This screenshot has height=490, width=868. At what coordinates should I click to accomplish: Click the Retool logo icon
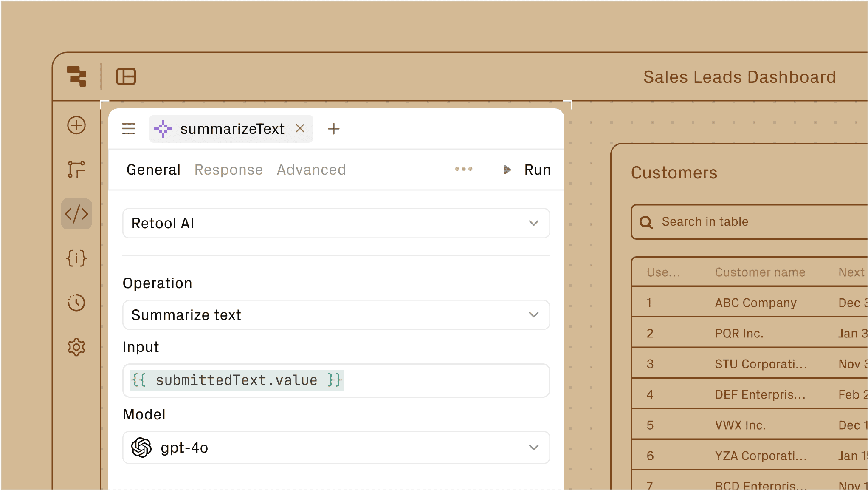point(76,76)
